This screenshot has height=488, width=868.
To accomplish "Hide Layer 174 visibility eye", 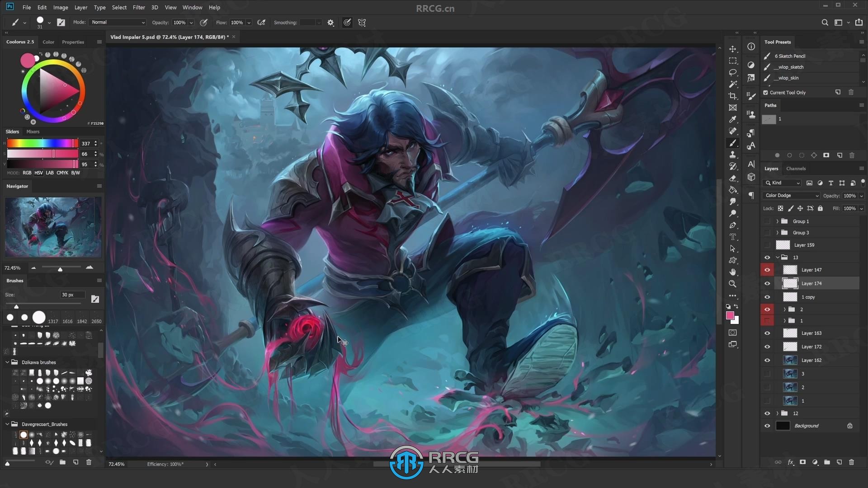I will (x=767, y=283).
